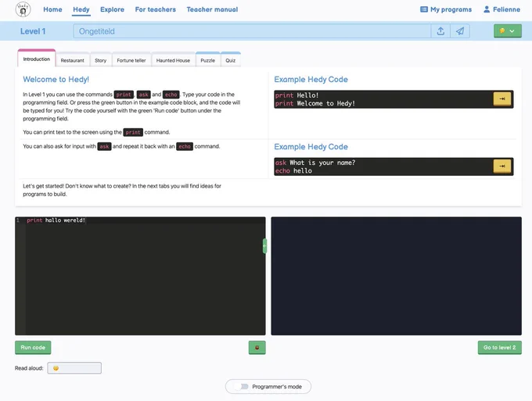Open the For teachers page
This screenshot has width=532, height=401.
click(156, 9)
